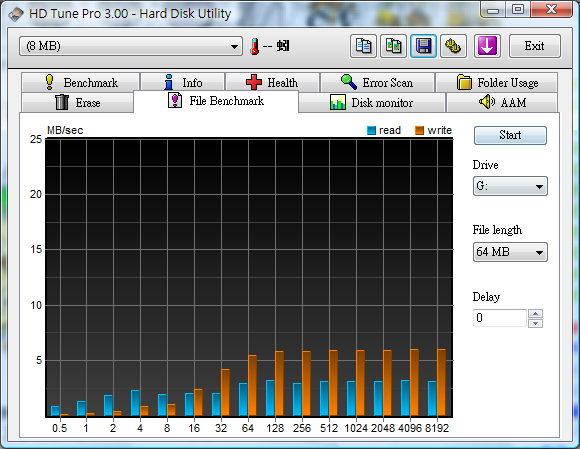Open the Health tab

272,82
